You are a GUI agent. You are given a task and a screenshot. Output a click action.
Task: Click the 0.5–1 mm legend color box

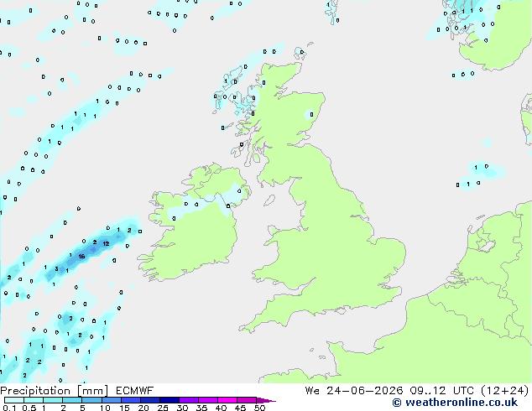(x=34, y=400)
